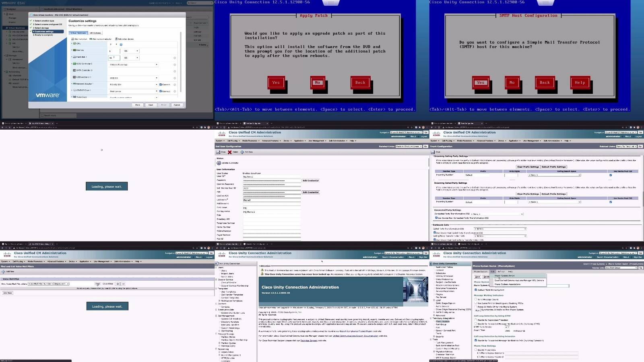644x362 pixels.
Task: Click Yes in the Apply Patch dialog
Action: [276, 83]
